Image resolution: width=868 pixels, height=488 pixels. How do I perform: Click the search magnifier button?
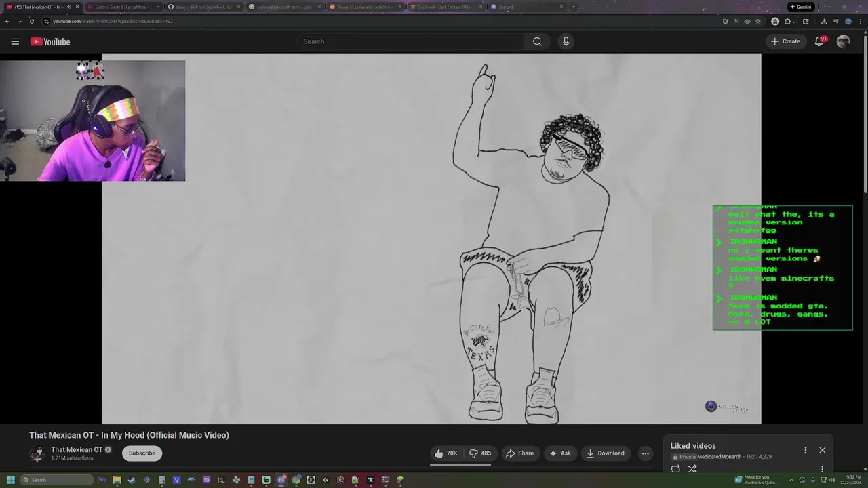(x=537, y=41)
